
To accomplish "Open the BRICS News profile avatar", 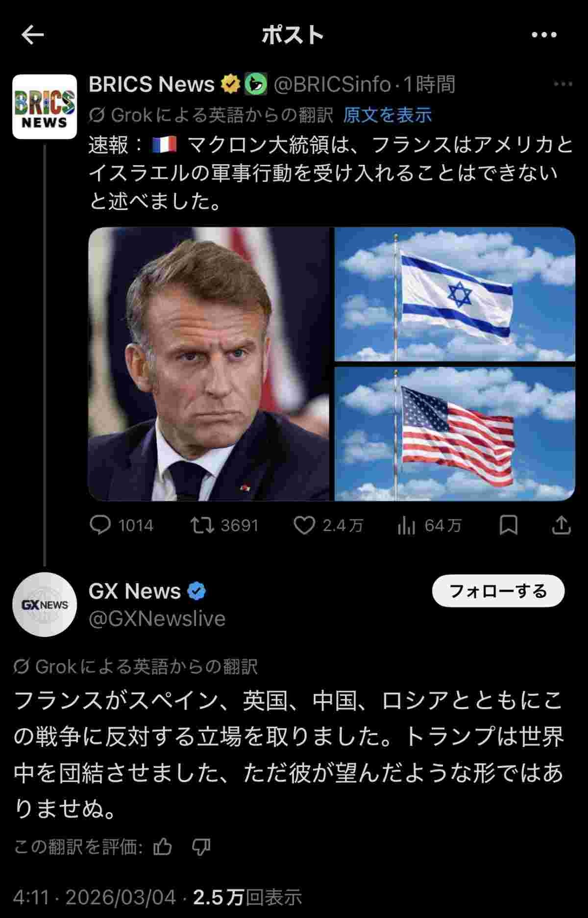I will pyautogui.click(x=45, y=106).
